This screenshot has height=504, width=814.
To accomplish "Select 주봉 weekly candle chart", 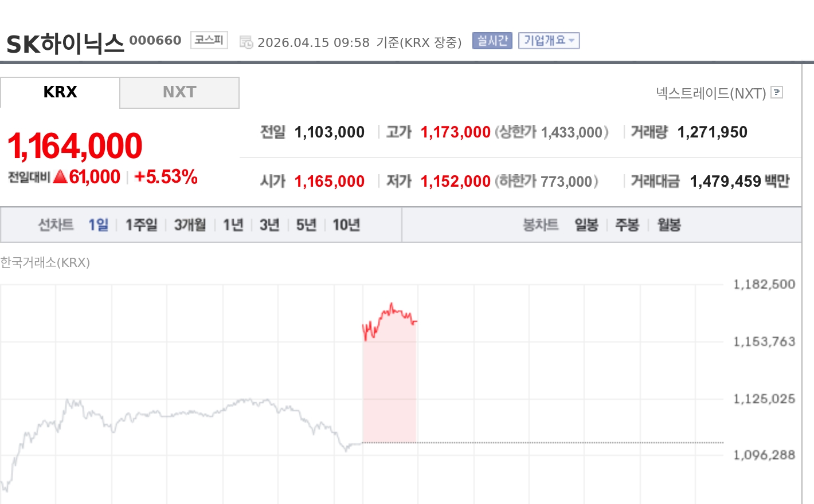I will (x=627, y=225).
